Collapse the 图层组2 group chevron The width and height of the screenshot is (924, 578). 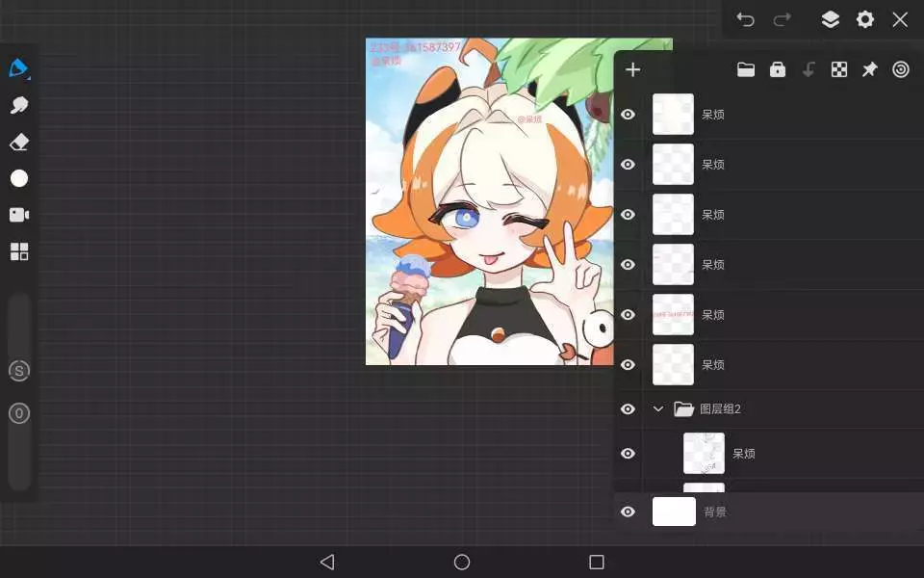pyautogui.click(x=658, y=408)
